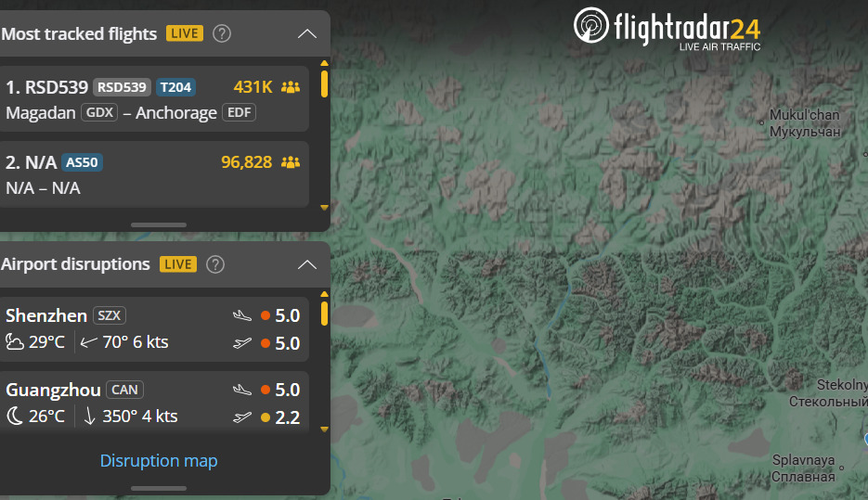The height and width of the screenshot is (500, 868).
Task: Click the Most tracked flights scroll up arrow
Action: tap(324, 63)
